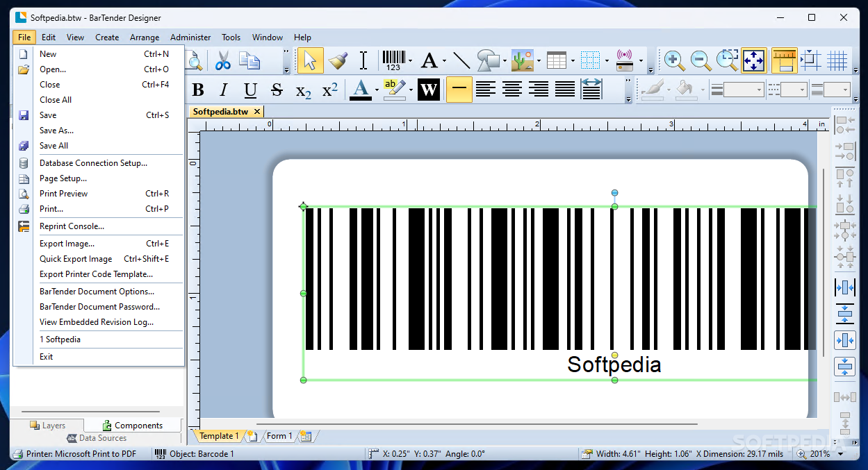868x470 pixels.
Task: Toggle italic formatting
Action: pyautogui.click(x=224, y=90)
